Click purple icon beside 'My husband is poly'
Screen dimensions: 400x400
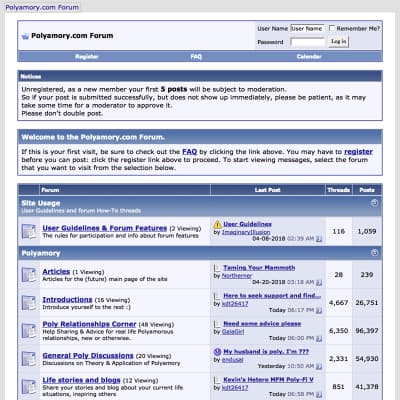coord(217,352)
